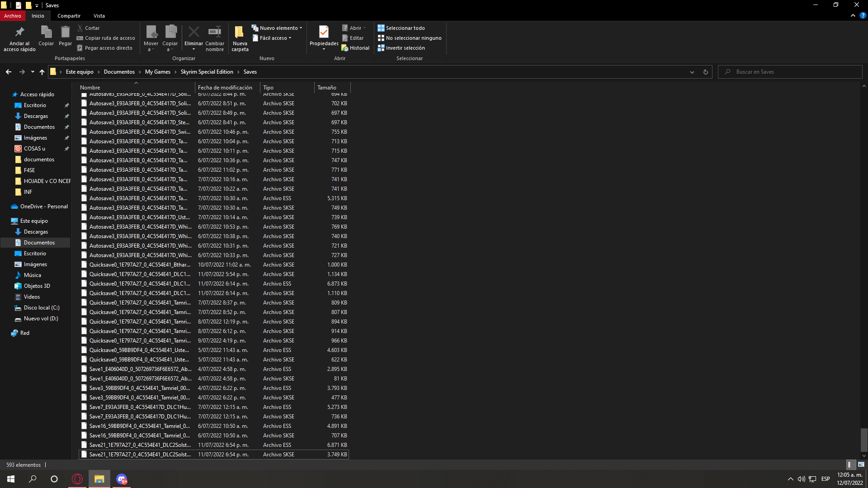Switch to the Vista ribbon tab
Screen dimensions: 868x488
[99, 16]
